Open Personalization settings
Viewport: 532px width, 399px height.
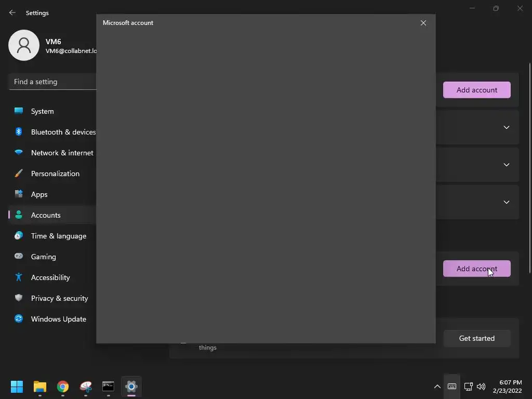click(x=52, y=174)
